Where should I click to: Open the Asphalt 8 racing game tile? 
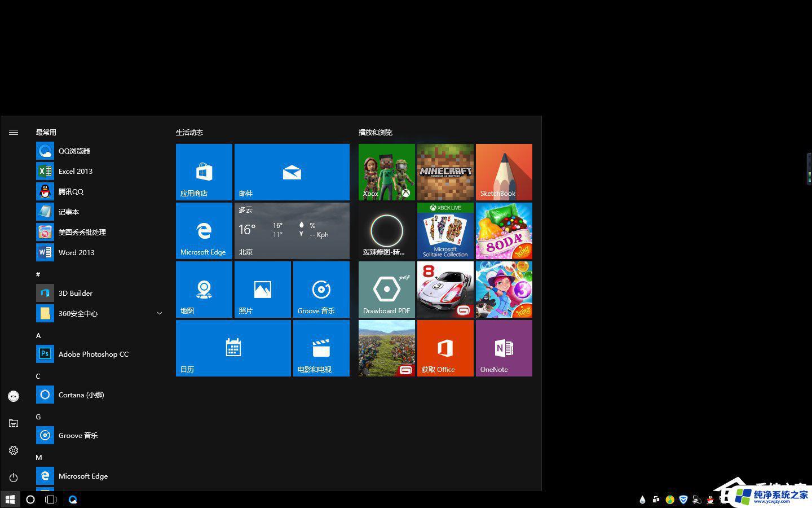[445, 290]
